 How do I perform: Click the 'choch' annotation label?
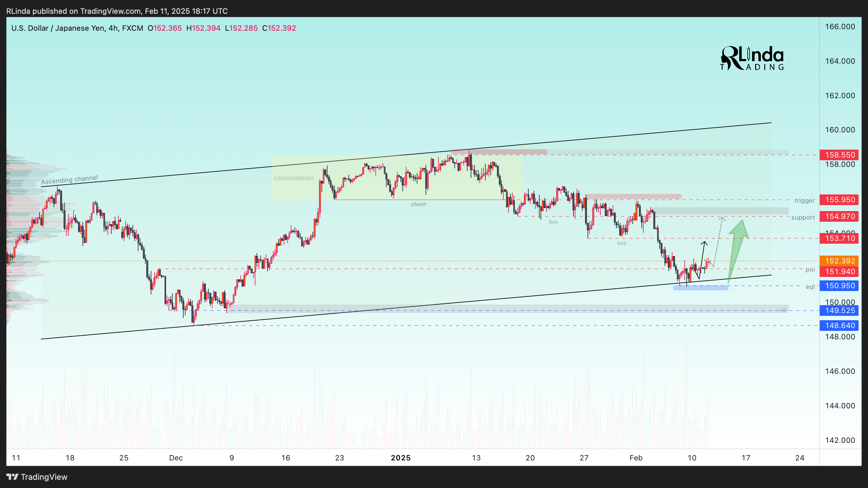pos(418,204)
